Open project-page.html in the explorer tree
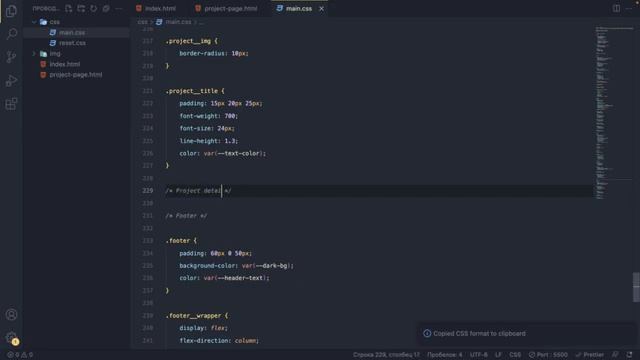 [x=76, y=75]
